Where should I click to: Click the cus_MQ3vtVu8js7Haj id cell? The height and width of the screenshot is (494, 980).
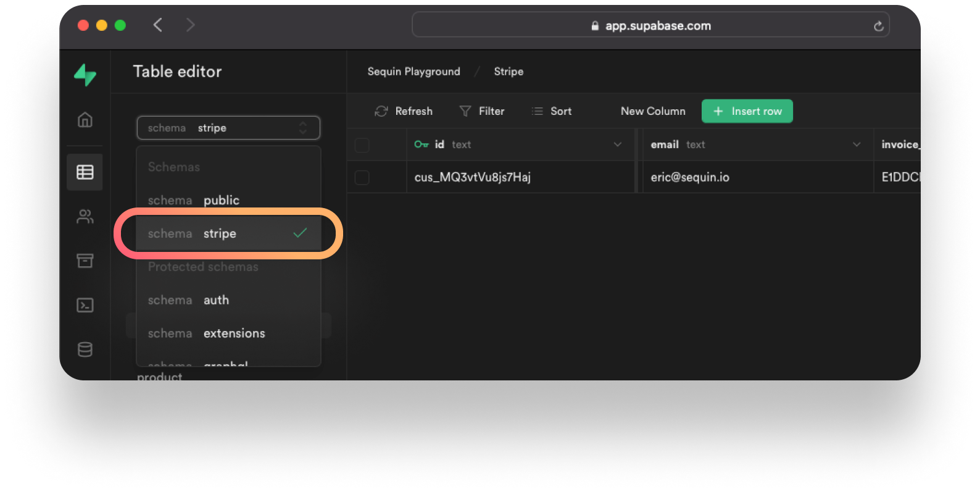pyautogui.click(x=520, y=177)
